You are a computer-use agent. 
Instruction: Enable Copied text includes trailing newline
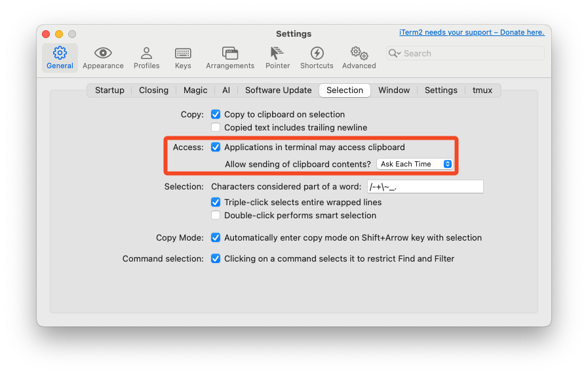click(216, 127)
